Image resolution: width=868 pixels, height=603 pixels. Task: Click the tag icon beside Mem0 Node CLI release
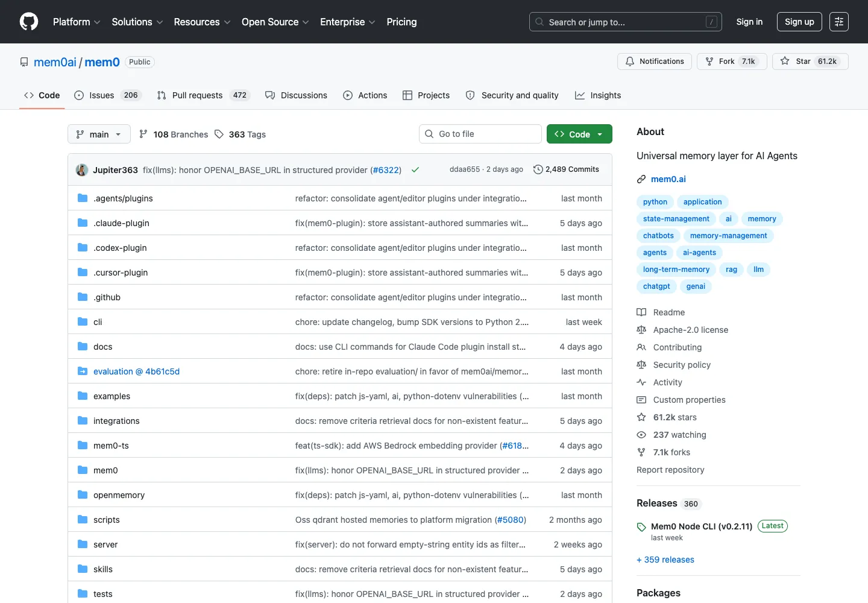tap(641, 527)
